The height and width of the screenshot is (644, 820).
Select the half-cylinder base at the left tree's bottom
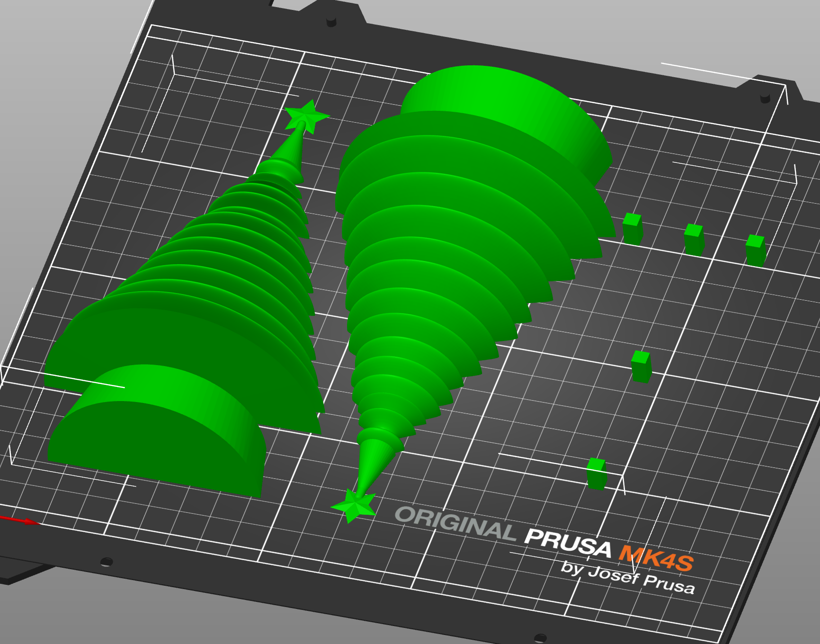point(156,431)
